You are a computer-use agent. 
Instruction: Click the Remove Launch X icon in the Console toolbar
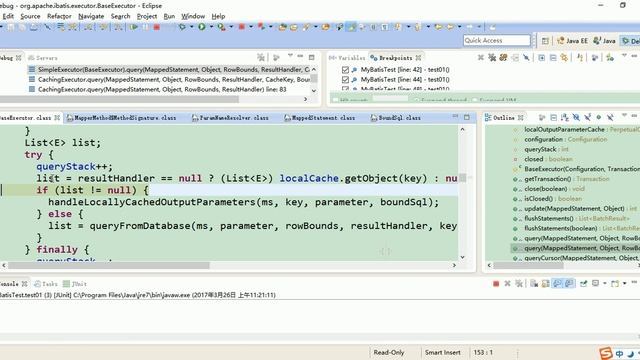tap(507, 284)
